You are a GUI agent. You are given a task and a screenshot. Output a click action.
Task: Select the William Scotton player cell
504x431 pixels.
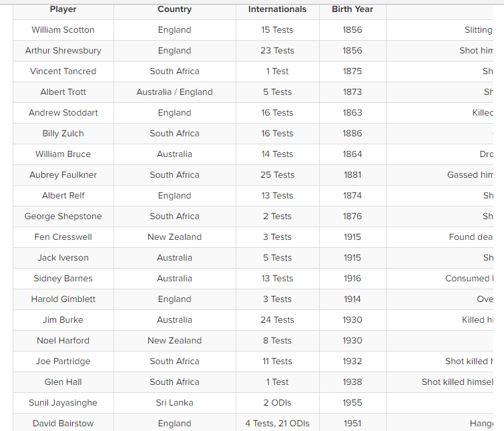(x=63, y=30)
